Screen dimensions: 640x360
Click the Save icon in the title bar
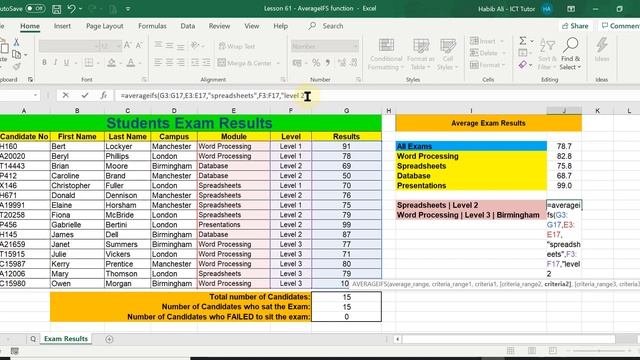click(x=56, y=9)
